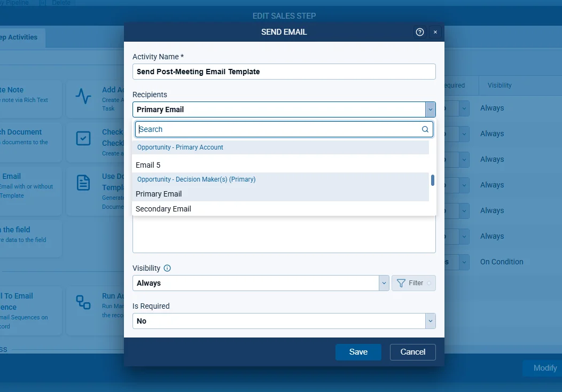Click the Visibility info icon
Image resolution: width=562 pixels, height=392 pixels.
167,268
